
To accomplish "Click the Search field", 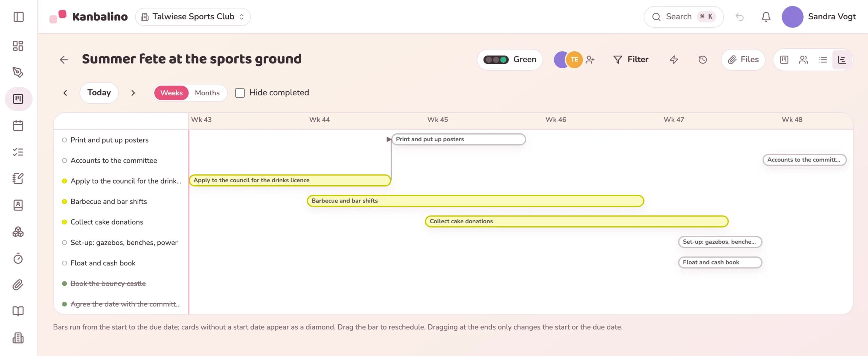I will coord(684,17).
